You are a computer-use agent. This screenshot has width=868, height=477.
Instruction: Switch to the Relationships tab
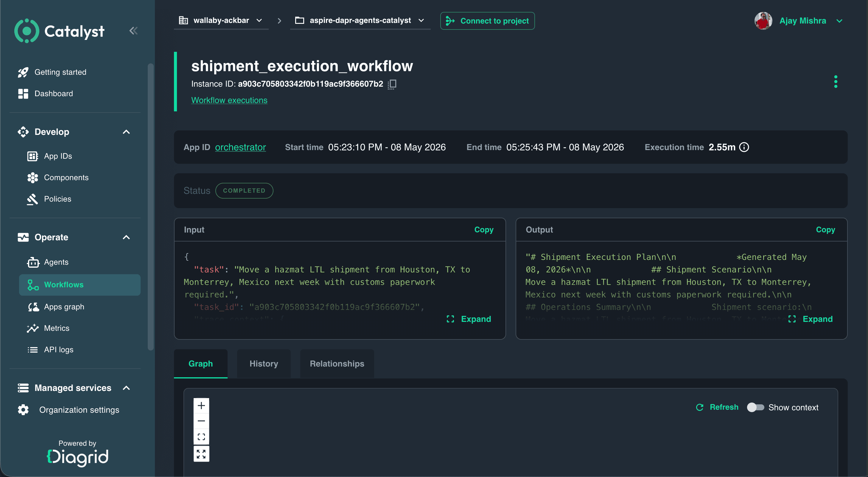[x=337, y=364]
